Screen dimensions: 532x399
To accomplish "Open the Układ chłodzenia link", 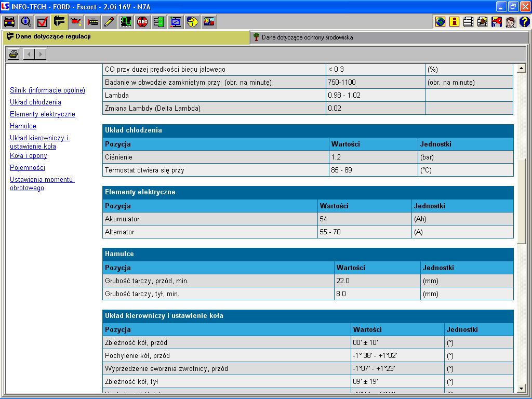I will [x=35, y=102].
